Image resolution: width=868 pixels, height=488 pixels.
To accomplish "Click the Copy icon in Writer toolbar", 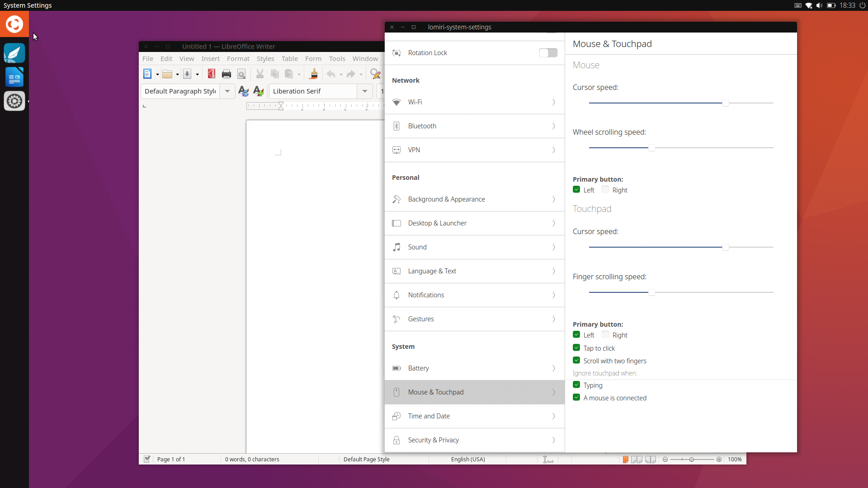I will coord(275,74).
